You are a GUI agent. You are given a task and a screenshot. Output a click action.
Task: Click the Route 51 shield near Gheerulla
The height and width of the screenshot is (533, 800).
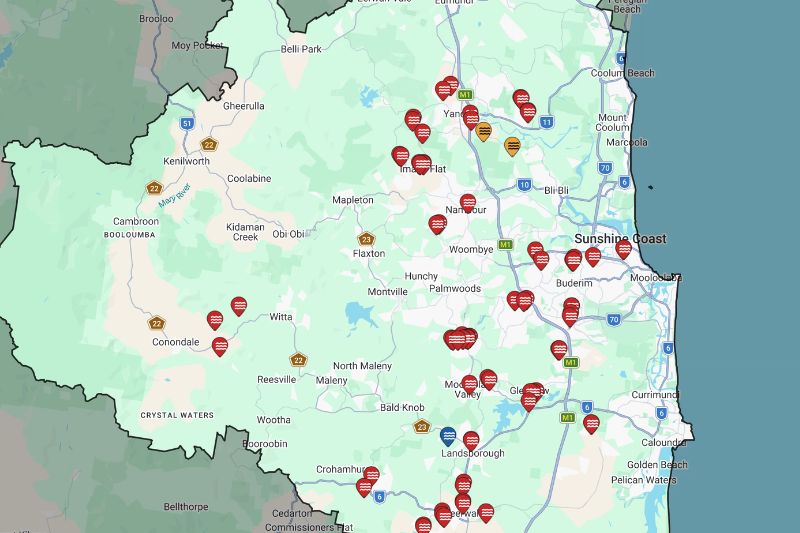point(187,123)
